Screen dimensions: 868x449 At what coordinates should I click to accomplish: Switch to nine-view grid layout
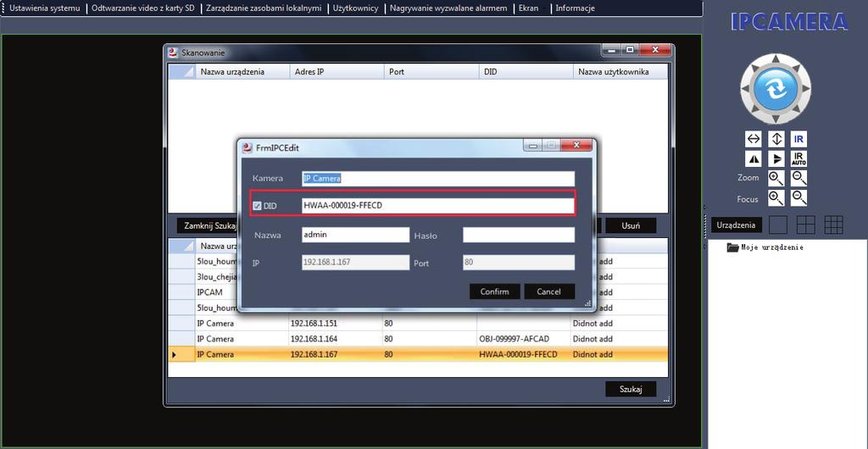[x=834, y=224]
